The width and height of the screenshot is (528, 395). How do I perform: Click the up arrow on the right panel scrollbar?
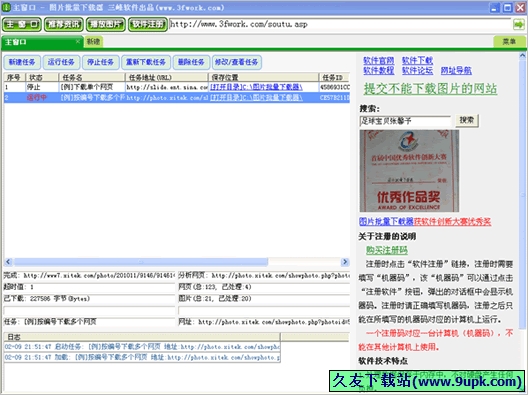tap(522, 56)
